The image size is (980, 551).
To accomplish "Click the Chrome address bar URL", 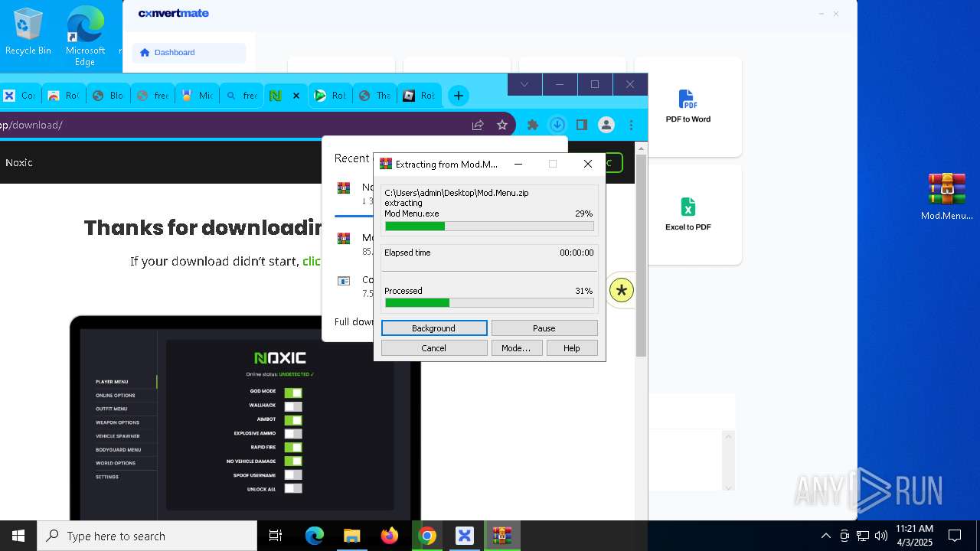I will pyautogui.click(x=31, y=125).
